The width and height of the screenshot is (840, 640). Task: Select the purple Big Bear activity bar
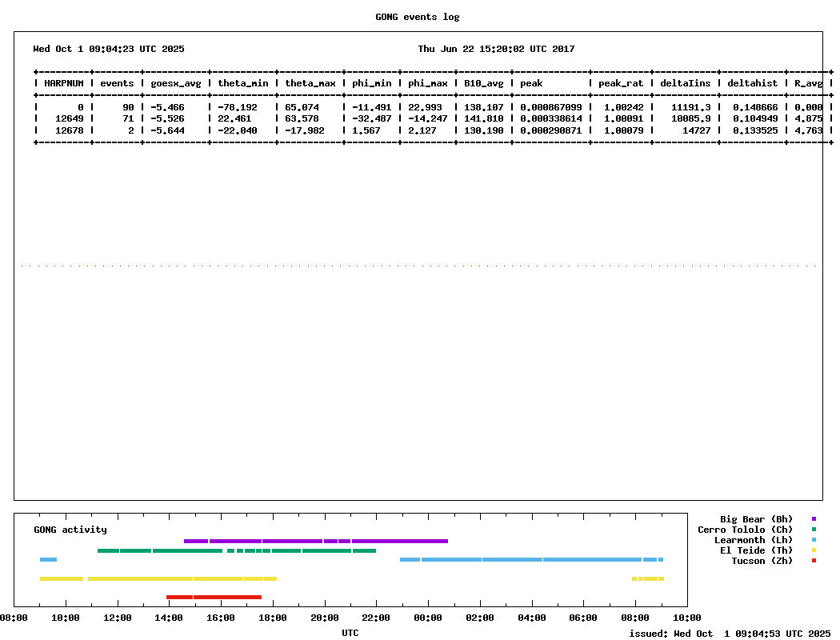[x=315, y=541]
